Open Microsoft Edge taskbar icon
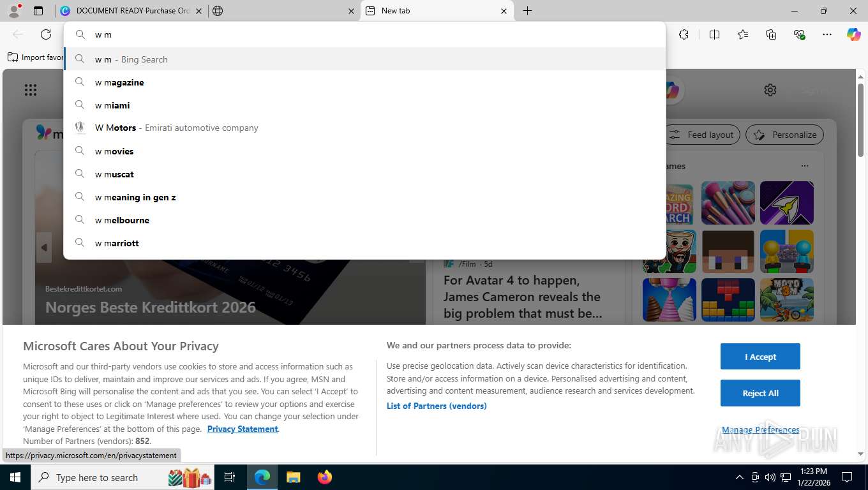The width and height of the screenshot is (868, 490). point(262,477)
